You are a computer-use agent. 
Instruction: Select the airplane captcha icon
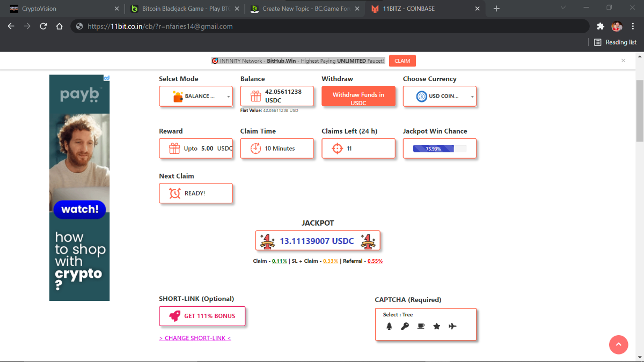pos(452,326)
